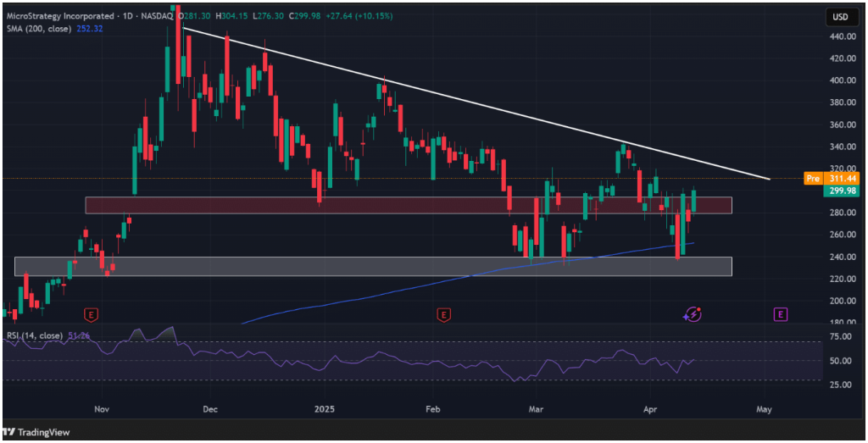Viewport: 868px width, 443px height.
Task: Click the TradingView logo
Action: tap(41, 429)
